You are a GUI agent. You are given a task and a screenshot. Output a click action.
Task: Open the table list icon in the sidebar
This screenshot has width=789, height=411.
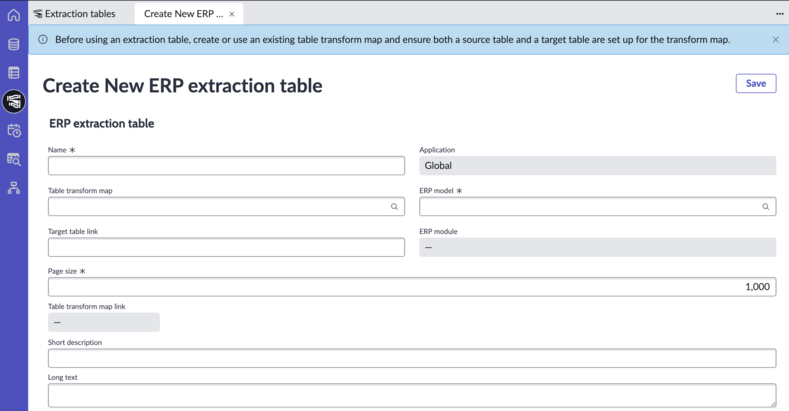click(14, 73)
